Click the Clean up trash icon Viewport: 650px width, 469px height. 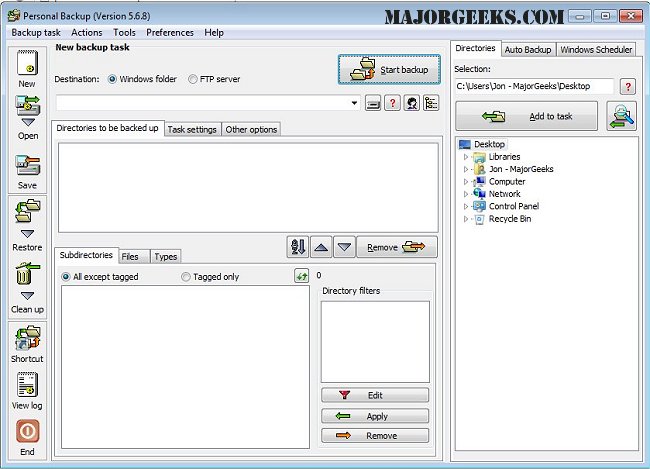click(x=27, y=274)
